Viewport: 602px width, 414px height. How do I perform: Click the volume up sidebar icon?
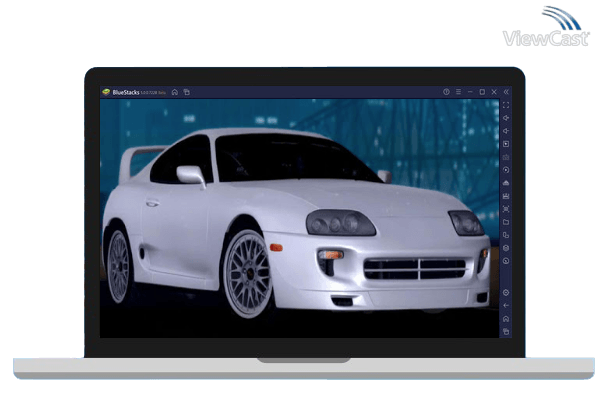[x=506, y=118]
